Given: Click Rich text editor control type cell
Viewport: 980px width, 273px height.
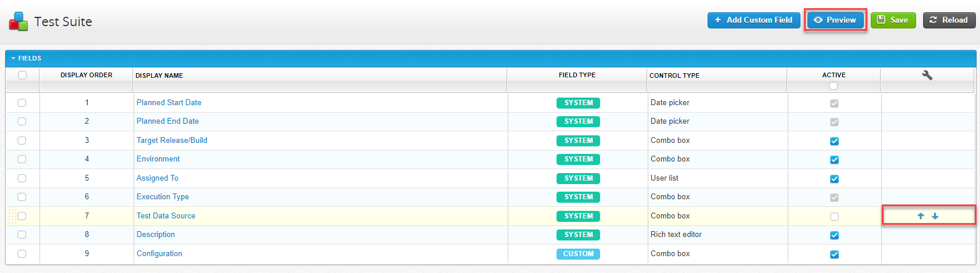Looking at the screenshot, I should tap(676, 235).
